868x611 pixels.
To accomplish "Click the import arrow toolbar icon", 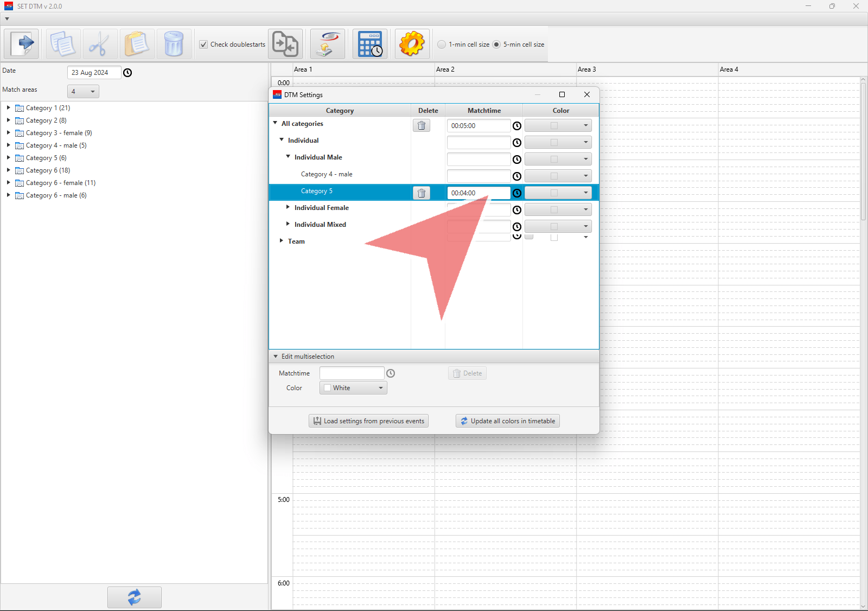I will 22,44.
